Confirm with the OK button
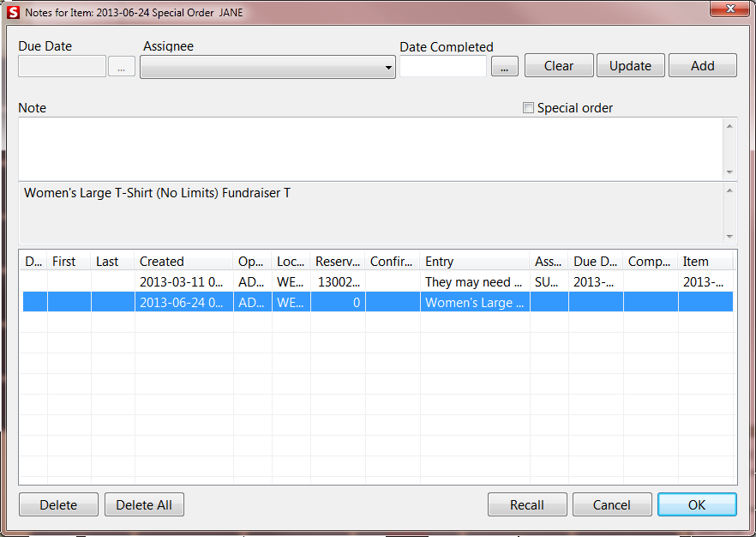Image resolution: width=756 pixels, height=537 pixels. tap(697, 504)
